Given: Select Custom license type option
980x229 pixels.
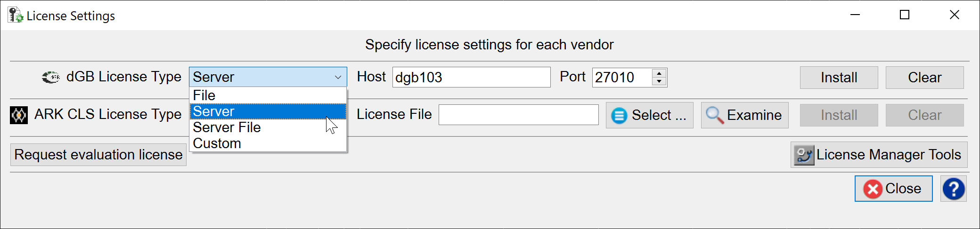Looking at the screenshot, I should 217,143.
